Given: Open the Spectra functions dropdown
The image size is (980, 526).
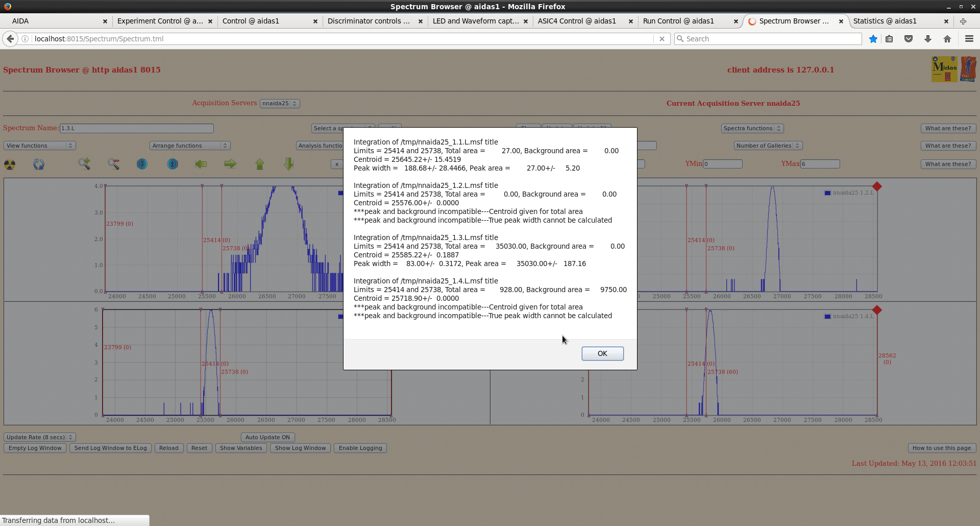Looking at the screenshot, I should 752,128.
